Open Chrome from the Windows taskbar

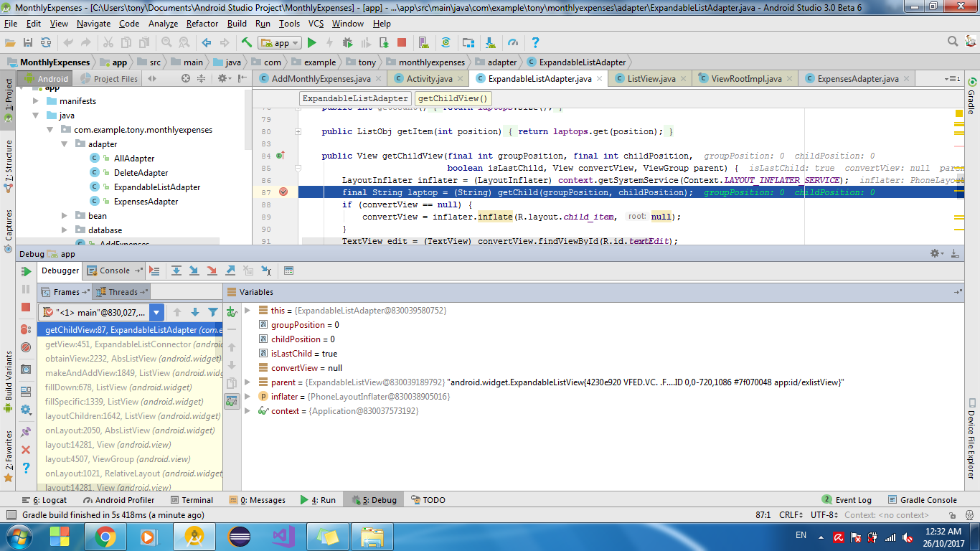pyautogui.click(x=105, y=537)
